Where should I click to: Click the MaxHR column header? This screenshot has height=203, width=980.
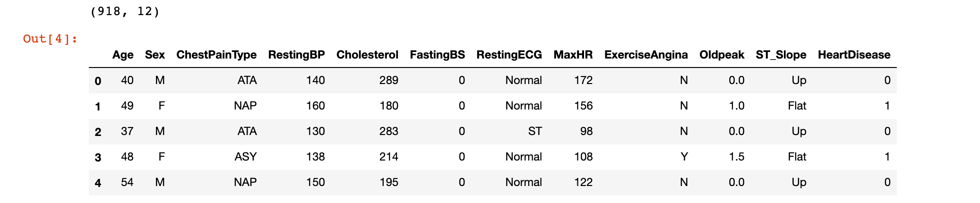click(x=573, y=55)
